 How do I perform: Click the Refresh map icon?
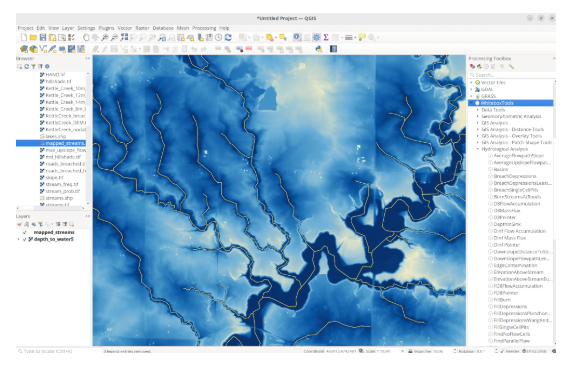pos(228,37)
